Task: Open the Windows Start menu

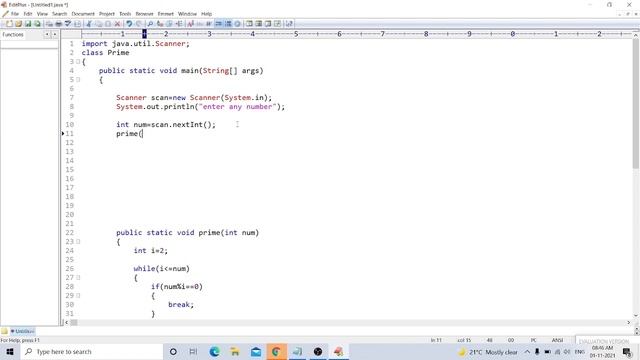Action: [10, 351]
